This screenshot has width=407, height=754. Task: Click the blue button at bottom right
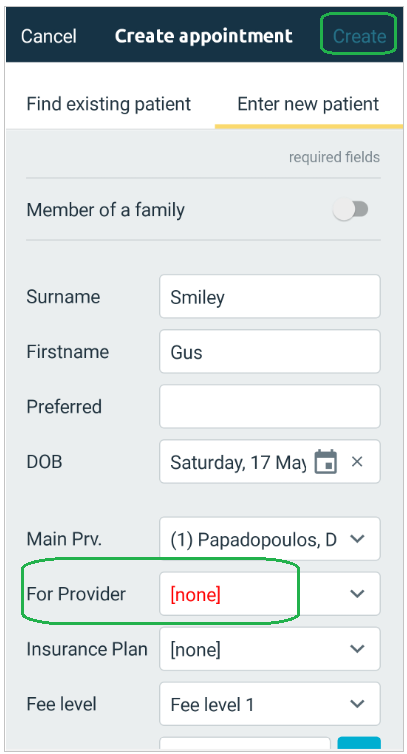point(359,743)
